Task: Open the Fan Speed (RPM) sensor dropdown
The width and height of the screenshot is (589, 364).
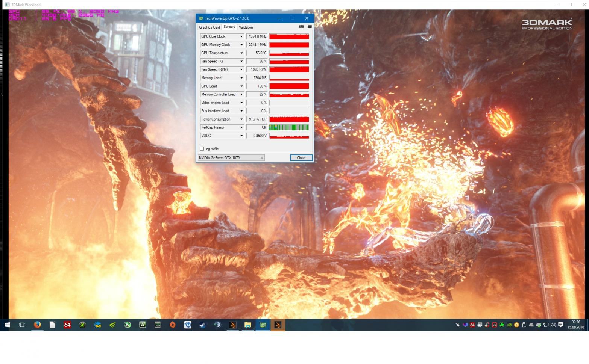Action: tap(241, 69)
